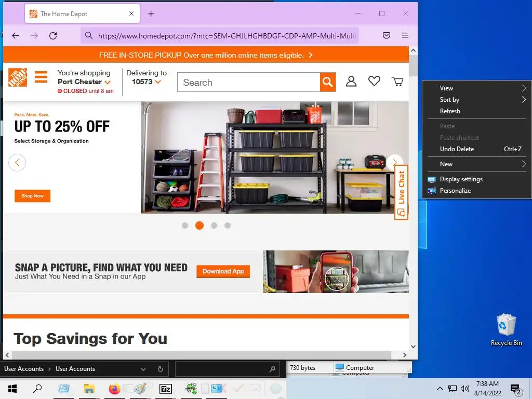
Task: Show previous carousel slide
Action: point(17,163)
